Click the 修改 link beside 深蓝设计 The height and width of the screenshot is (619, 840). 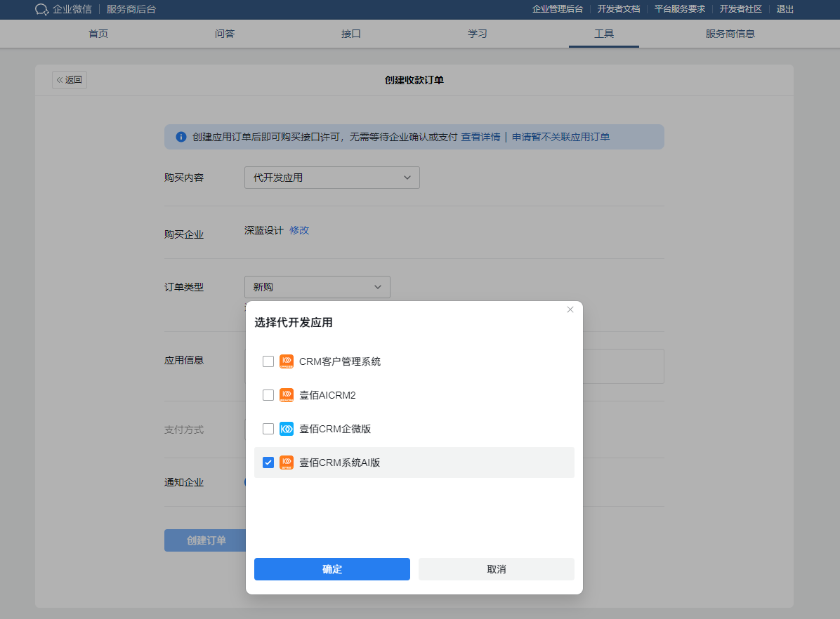click(x=299, y=230)
